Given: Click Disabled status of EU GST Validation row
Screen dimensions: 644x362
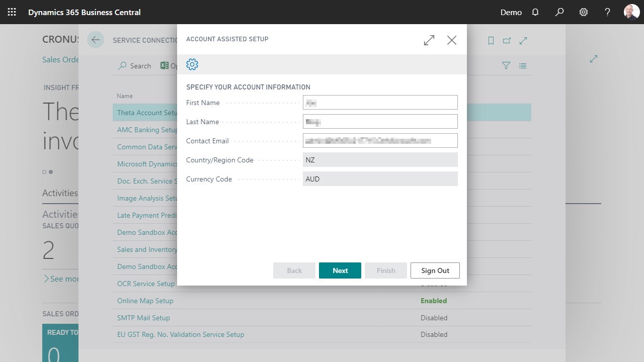Looking at the screenshot, I should [x=434, y=334].
